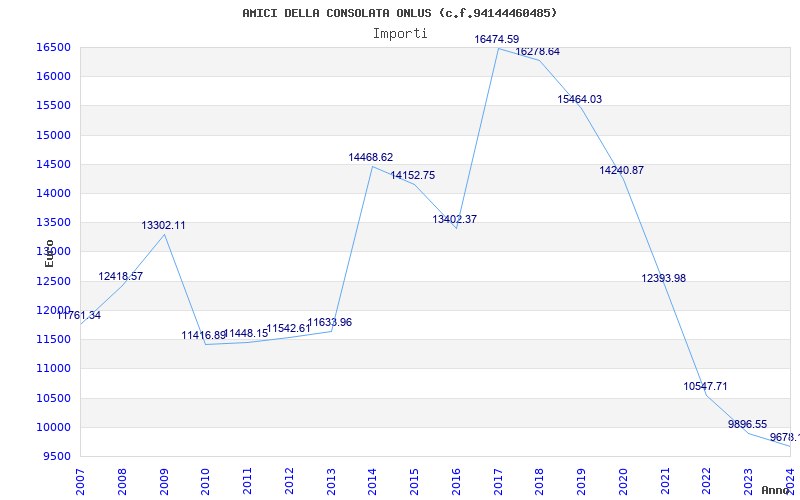Select the value 15464.03

[579, 99]
